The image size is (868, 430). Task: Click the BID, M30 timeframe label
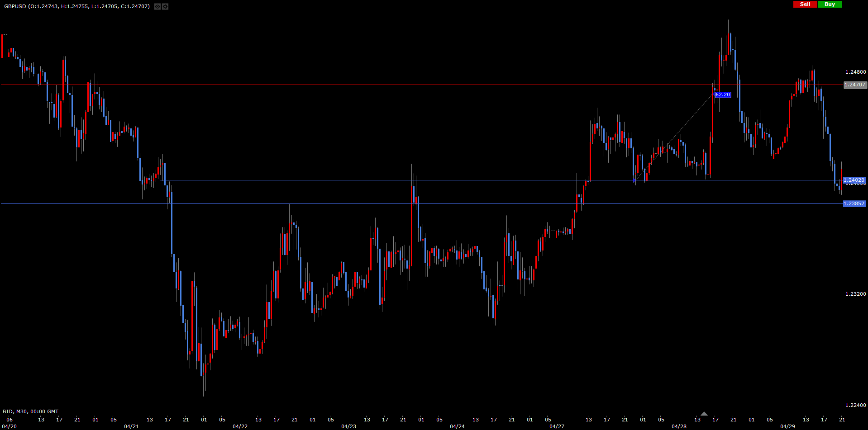tap(30, 411)
